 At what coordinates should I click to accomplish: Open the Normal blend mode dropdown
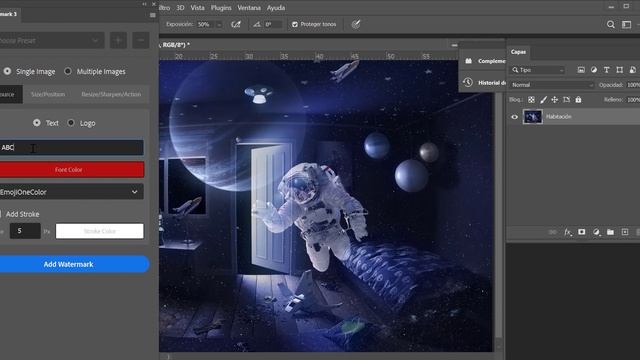[x=552, y=85]
